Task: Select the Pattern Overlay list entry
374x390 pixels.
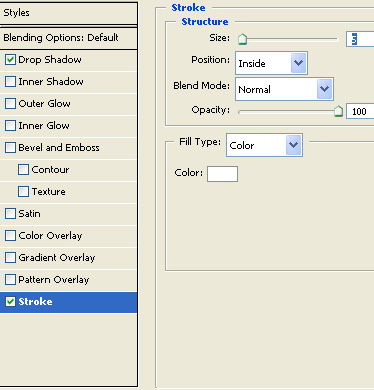Action: (x=68, y=280)
